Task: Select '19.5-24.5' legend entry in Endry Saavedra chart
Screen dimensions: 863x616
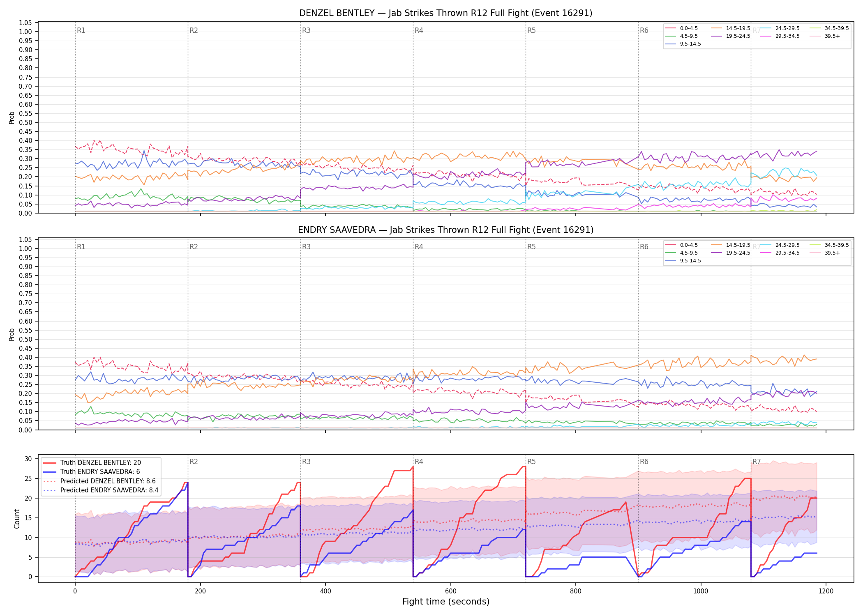Action: [731, 253]
